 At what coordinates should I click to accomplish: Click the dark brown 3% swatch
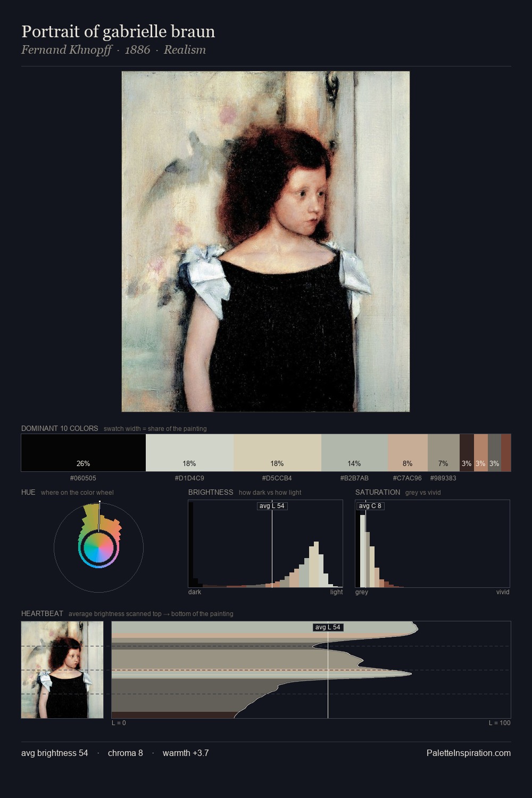(x=467, y=453)
